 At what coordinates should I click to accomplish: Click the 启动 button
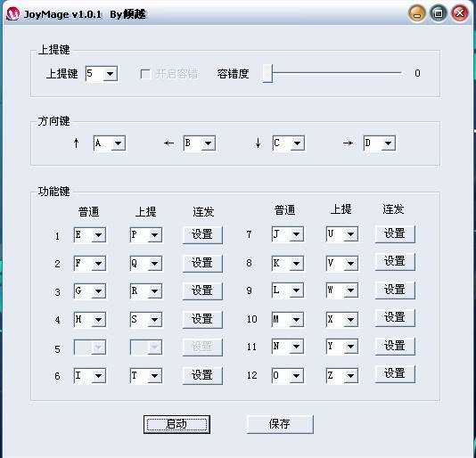tap(176, 424)
